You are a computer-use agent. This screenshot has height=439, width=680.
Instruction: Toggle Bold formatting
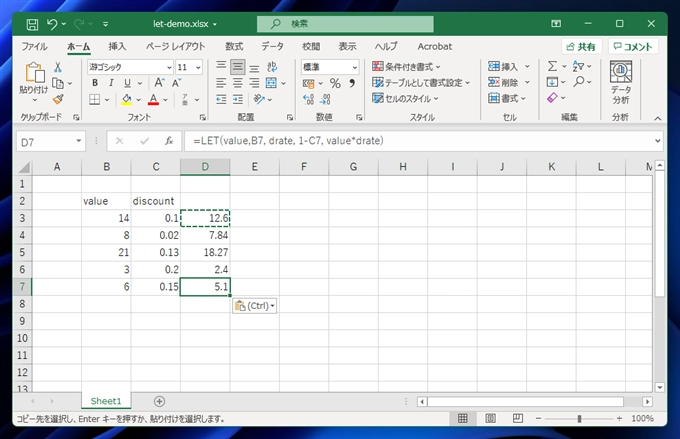pyautogui.click(x=95, y=83)
